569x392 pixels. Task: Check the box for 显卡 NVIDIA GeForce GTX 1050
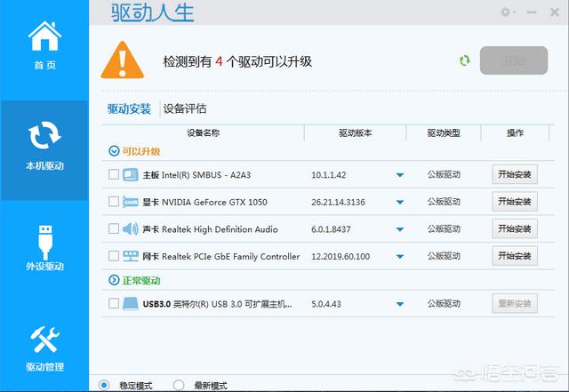coord(114,202)
